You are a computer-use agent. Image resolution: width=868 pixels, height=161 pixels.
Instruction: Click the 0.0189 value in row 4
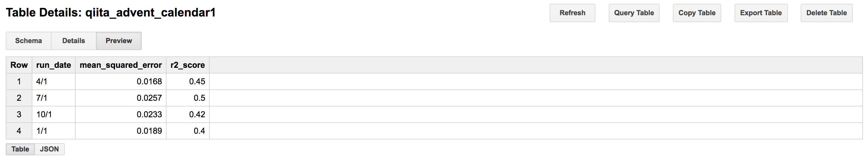tap(149, 131)
